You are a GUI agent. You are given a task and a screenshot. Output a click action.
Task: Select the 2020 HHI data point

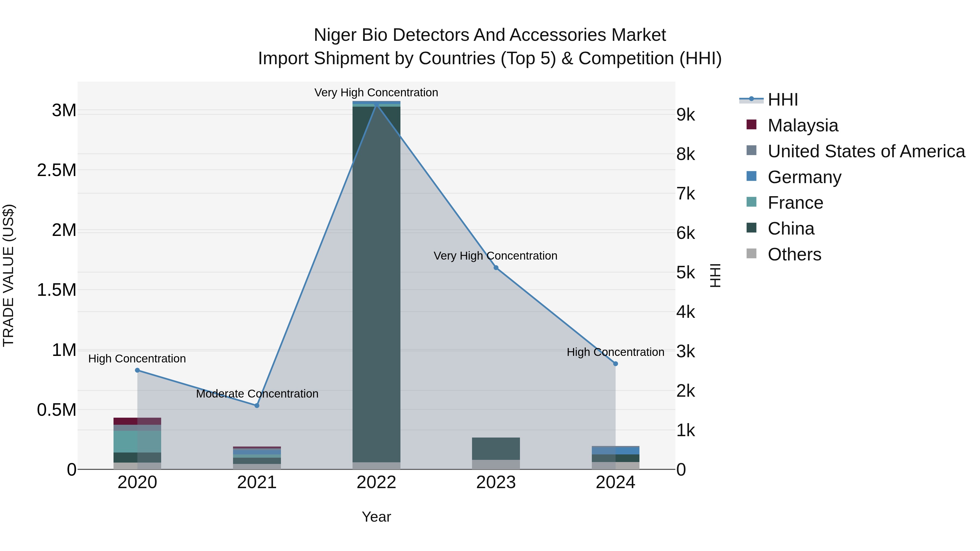pos(137,370)
